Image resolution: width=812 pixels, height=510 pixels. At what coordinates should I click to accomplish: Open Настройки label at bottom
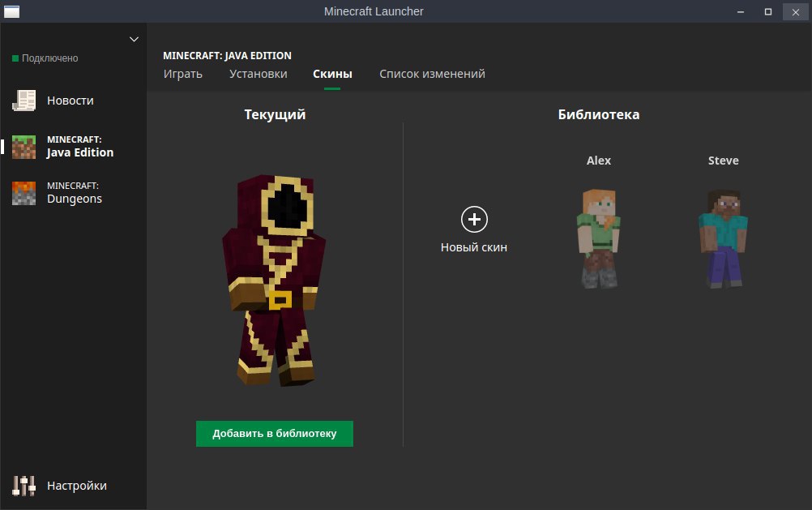pyautogui.click(x=77, y=486)
